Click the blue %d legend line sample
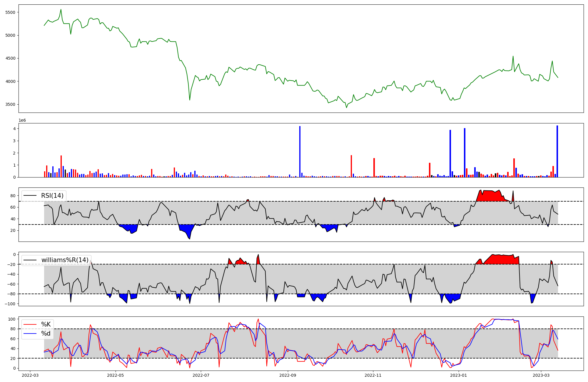The height and width of the screenshot is (382, 588). [x=30, y=334]
